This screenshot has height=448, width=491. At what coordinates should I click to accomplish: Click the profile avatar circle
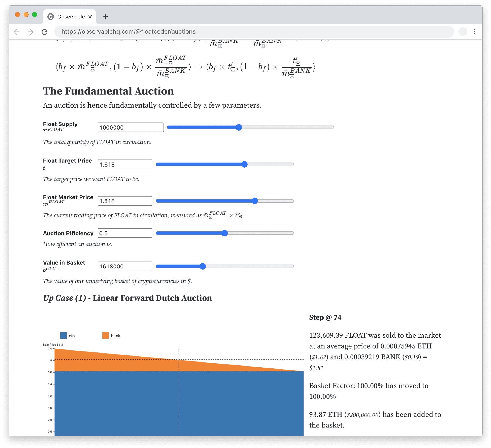point(463,32)
